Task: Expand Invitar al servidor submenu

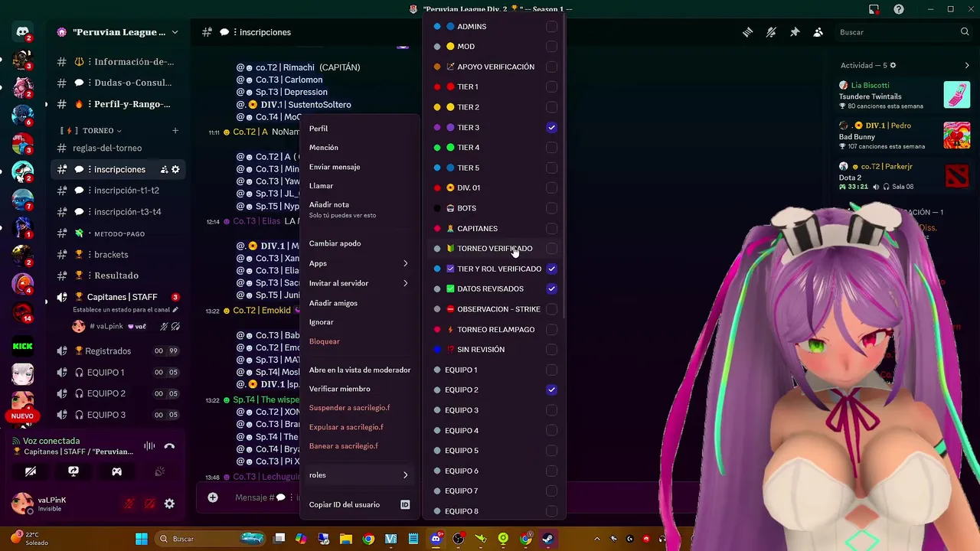Action: (x=358, y=283)
